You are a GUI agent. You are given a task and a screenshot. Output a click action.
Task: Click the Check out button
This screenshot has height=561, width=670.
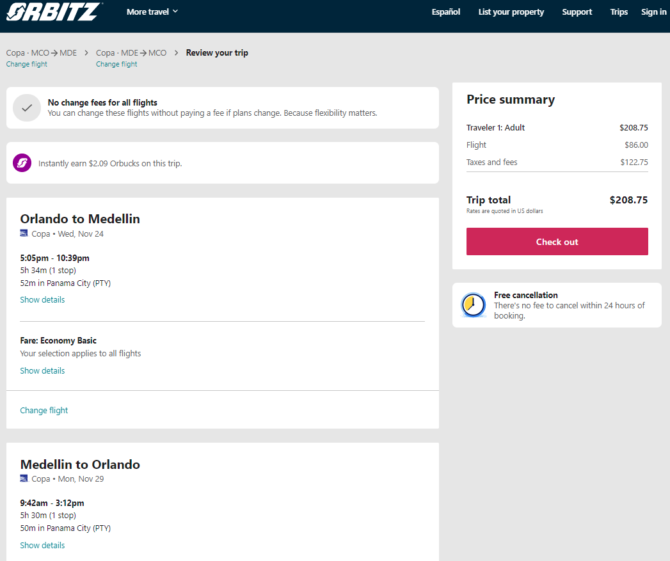(557, 241)
